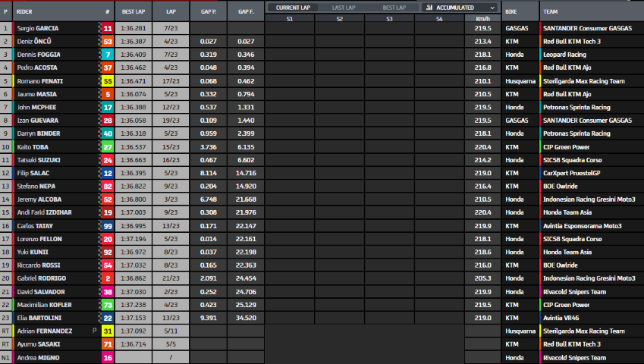The width and height of the screenshot is (644, 364).
Task: Click checkered flag icon beside Elia Bartolini
Action: [x=99, y=318]
